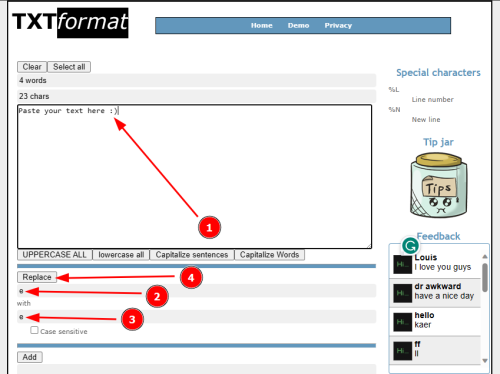Click the avatar next to the hello comment
Image resolution: width=500 pixels, height=374 pixels.
tap(402, 322)
